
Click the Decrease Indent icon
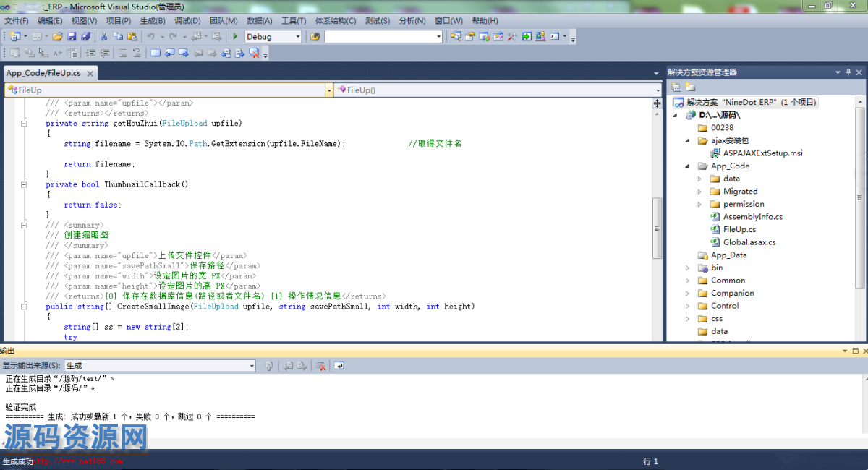(x=90, y=53)
